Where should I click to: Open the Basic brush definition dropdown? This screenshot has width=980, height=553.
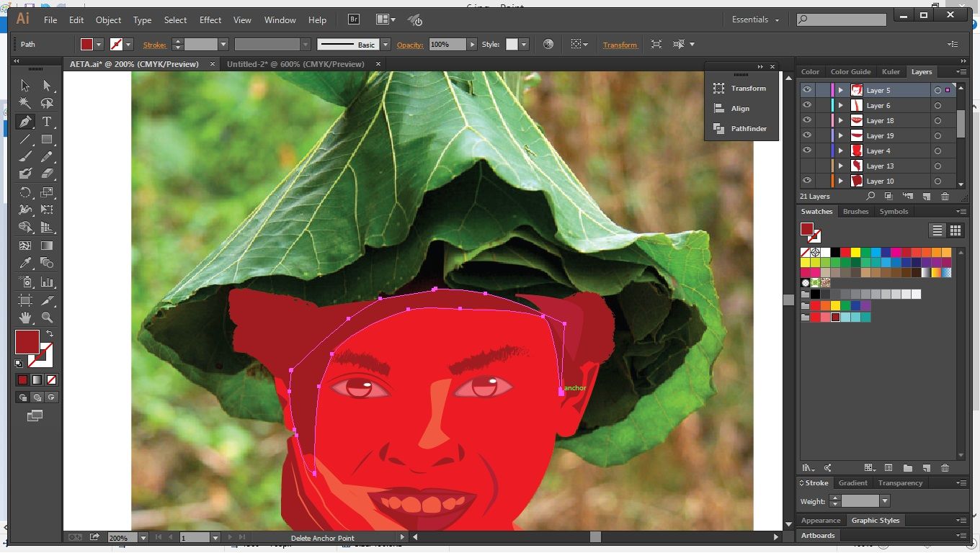click(x=386, y=44)
